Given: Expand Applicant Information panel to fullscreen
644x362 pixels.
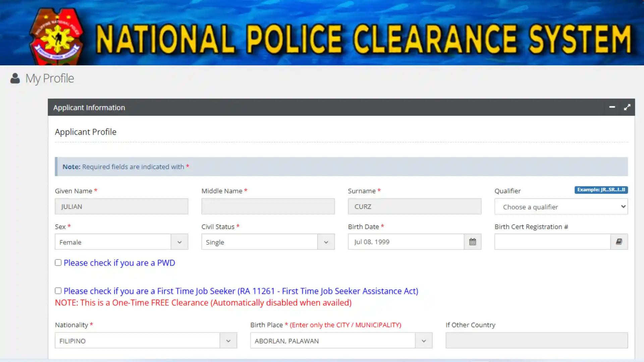Looking at the screenshot, I should (627, 107).
